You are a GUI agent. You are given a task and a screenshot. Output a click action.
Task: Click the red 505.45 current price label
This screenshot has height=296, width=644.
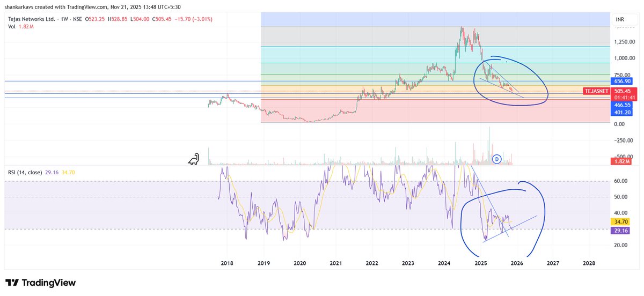(x=623, y=91)
